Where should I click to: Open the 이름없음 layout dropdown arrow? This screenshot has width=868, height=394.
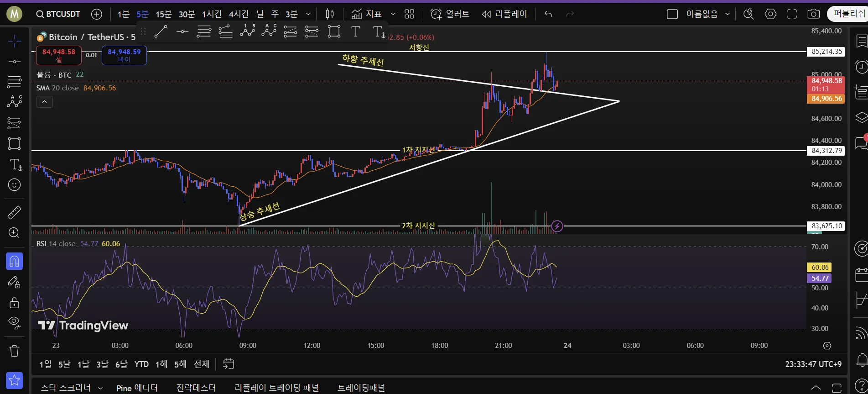pos(728,14)
